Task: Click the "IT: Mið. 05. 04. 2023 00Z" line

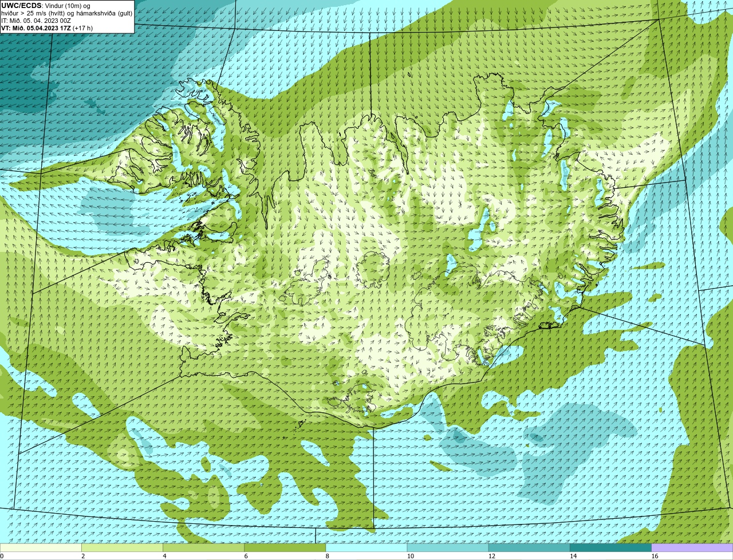Action: pyautogui.click(x=36, y=21)
